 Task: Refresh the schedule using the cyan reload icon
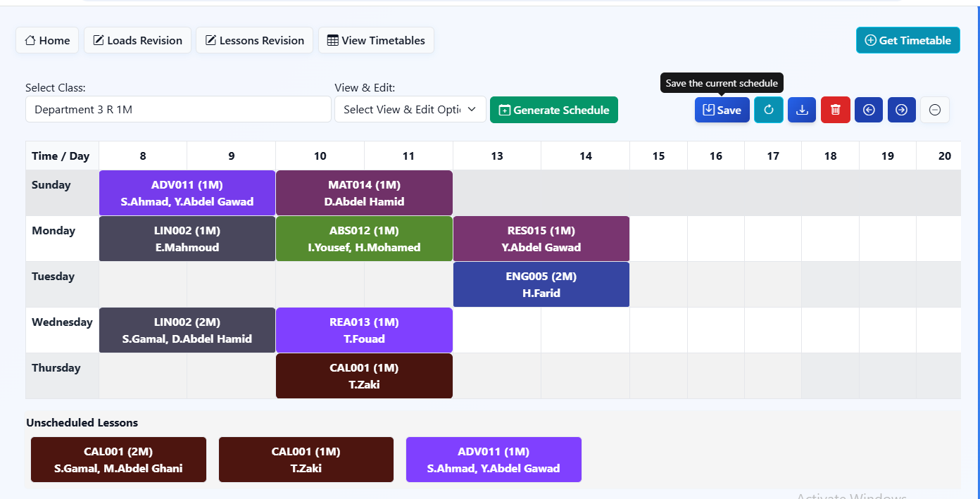click(768, 110)
